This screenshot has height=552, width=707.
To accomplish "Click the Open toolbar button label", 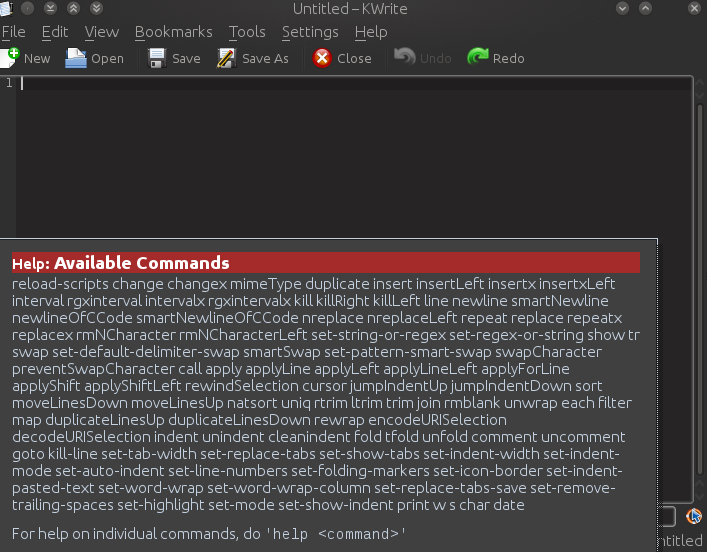I will click(107, 59).
